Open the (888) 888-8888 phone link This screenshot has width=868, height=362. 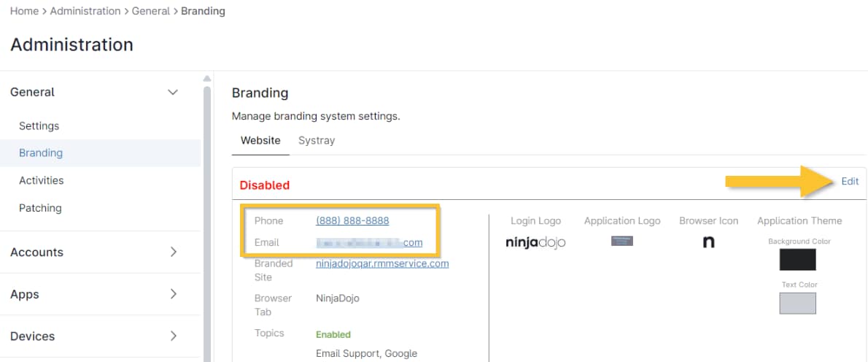point(352,220)
